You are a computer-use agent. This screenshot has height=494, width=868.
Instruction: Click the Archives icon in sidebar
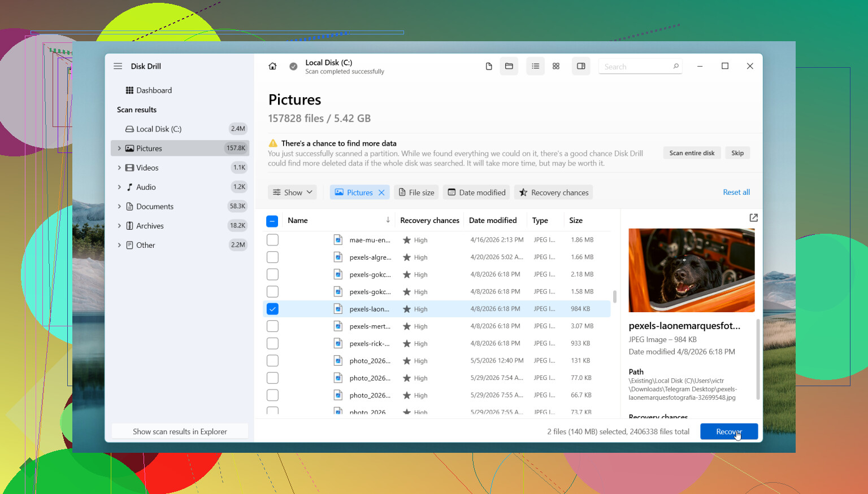[x=129, y=226]
